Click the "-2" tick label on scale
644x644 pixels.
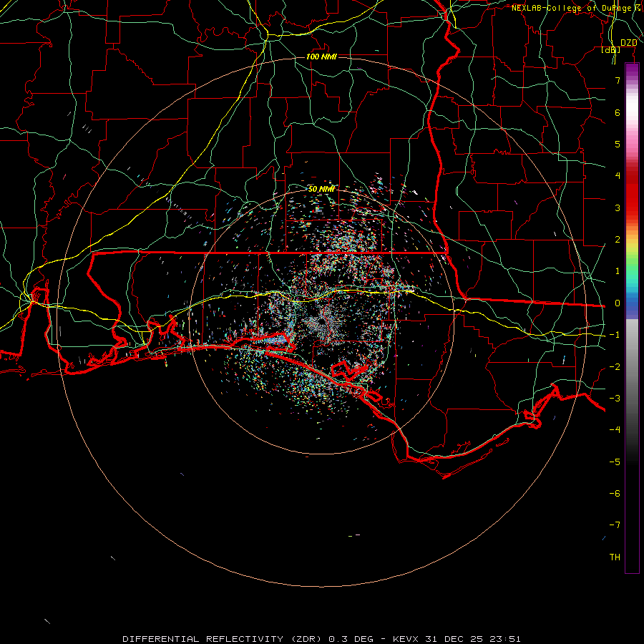[x=615, y=366]
